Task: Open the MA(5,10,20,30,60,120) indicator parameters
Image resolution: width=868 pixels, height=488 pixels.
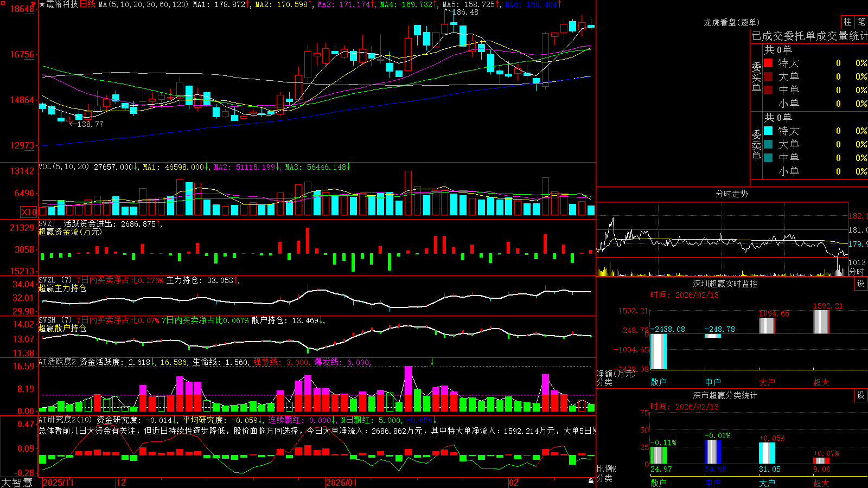Action: 143,4
